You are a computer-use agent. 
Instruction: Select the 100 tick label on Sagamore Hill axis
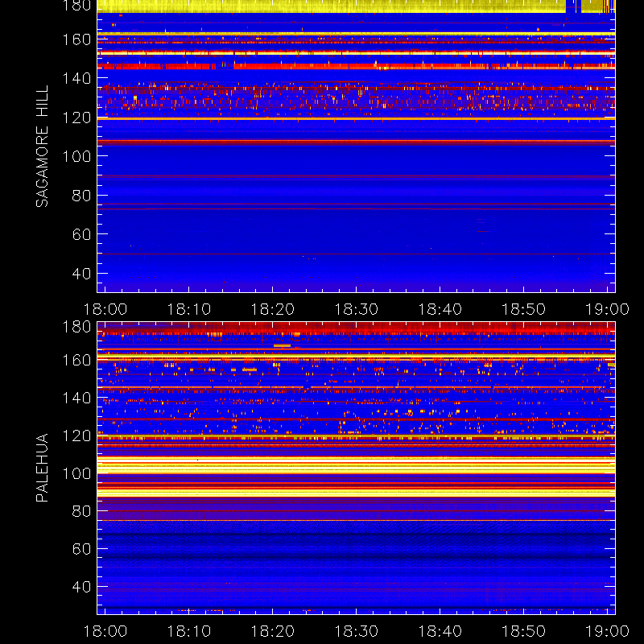tap(76, 156)
